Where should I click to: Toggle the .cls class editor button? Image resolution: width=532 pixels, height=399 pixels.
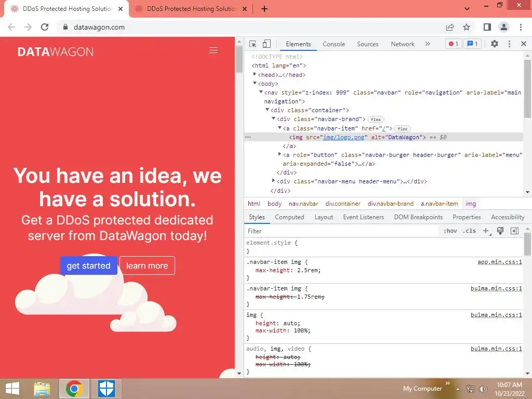[x=469, y=231]
